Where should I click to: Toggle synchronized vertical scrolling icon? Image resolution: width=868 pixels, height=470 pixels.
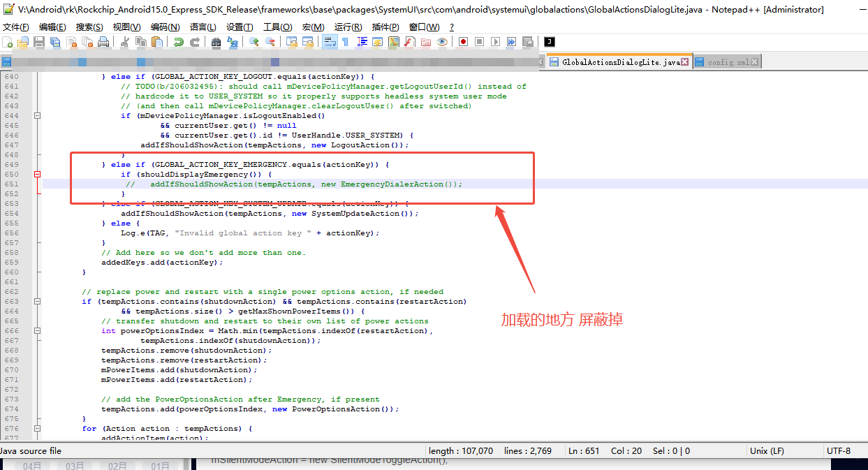coord(292,42)
